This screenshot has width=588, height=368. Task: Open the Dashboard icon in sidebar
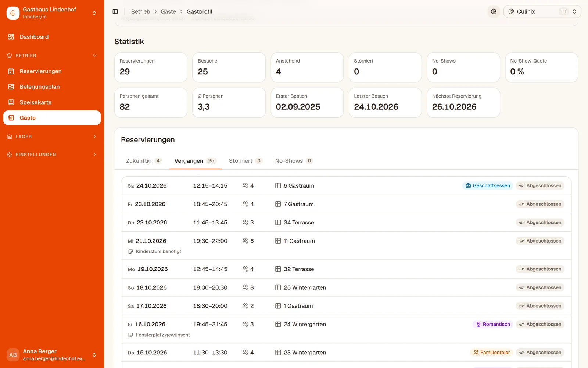tap(11, 37)
